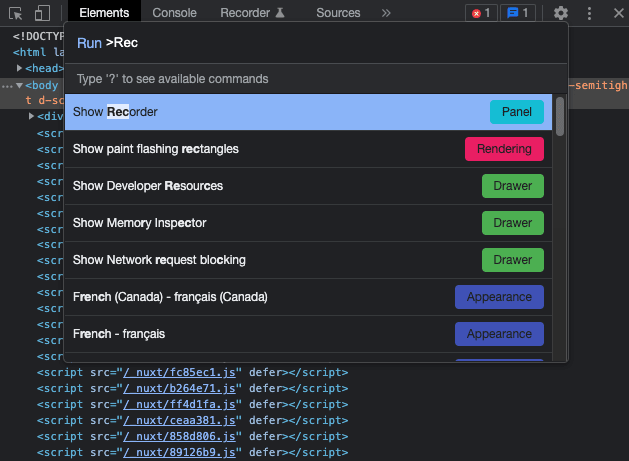Click the ellipsis next to body node

(7, 86)
